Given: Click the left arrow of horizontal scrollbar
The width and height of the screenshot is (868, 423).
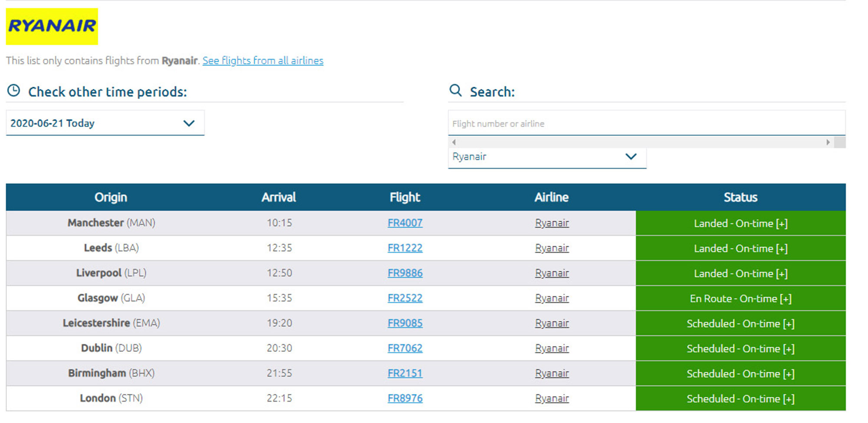Looking at the screenshot, I should [x=454, y=142].
